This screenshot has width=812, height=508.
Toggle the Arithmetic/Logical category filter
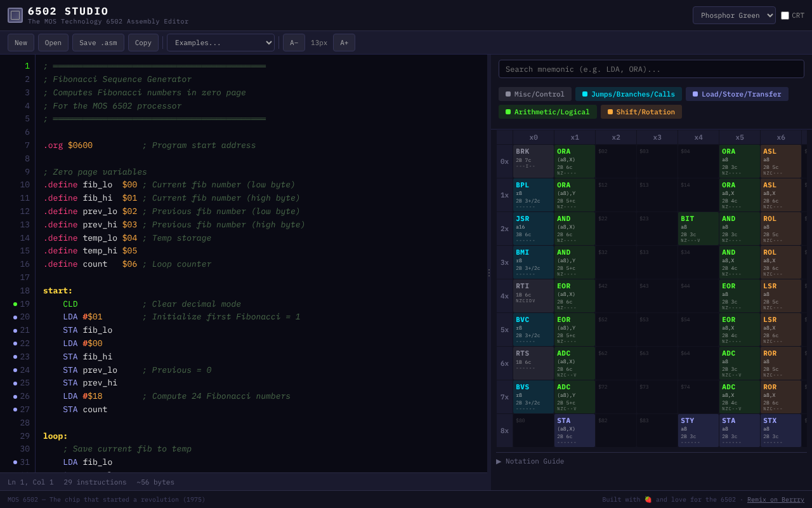547,112
